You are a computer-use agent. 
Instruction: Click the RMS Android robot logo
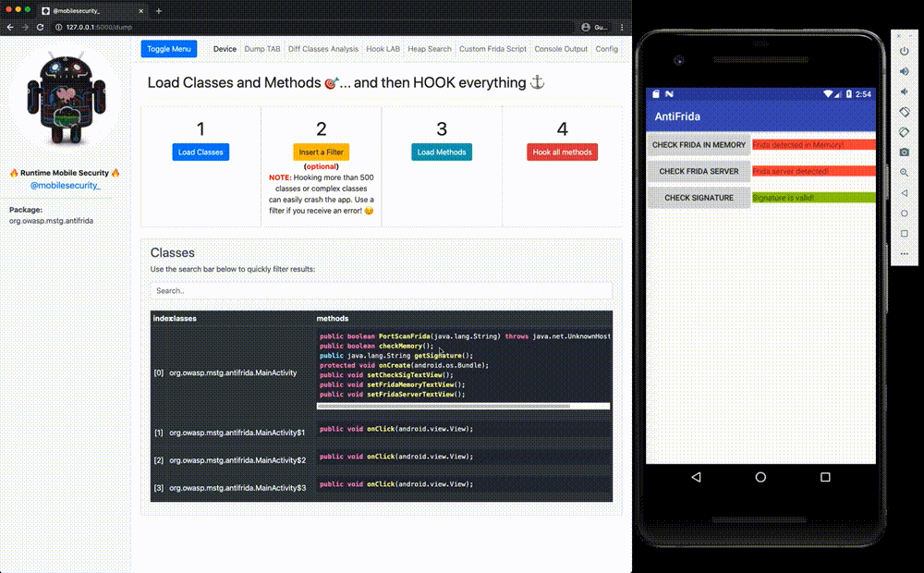tap(65, 97)
